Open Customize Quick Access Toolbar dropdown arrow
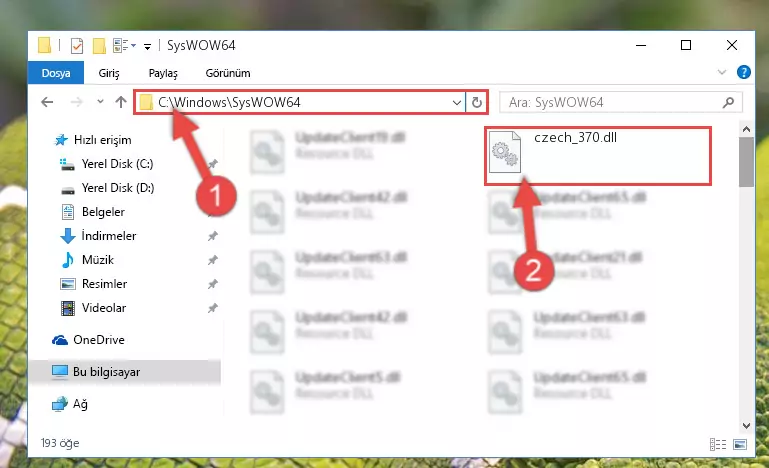Screen dimensions: 769x468 [147, 47]
